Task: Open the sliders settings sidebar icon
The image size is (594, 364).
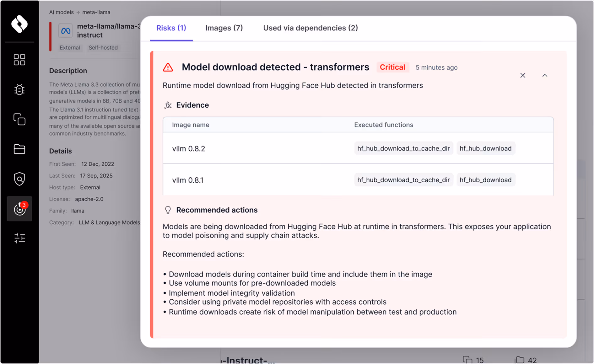Action: click(19, 238)
